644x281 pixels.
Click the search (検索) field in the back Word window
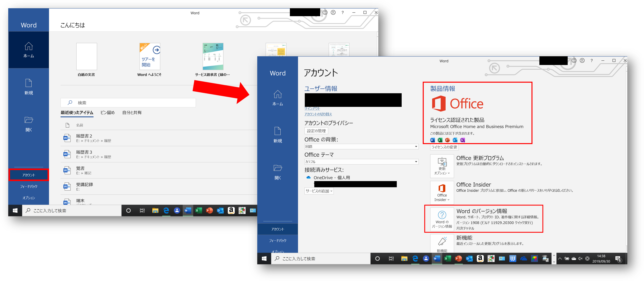(x=128, y=103)
